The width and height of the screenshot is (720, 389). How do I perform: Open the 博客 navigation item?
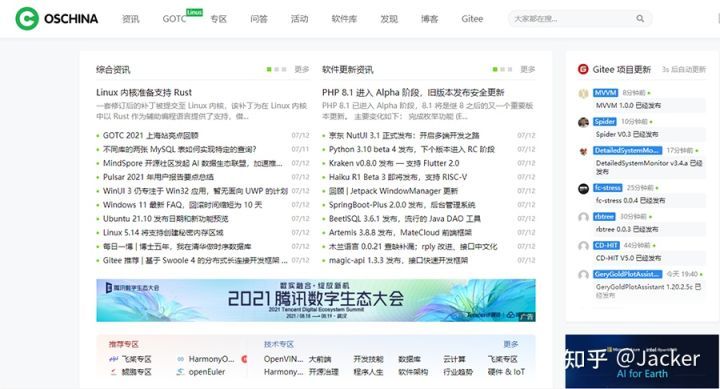[429, 19]
